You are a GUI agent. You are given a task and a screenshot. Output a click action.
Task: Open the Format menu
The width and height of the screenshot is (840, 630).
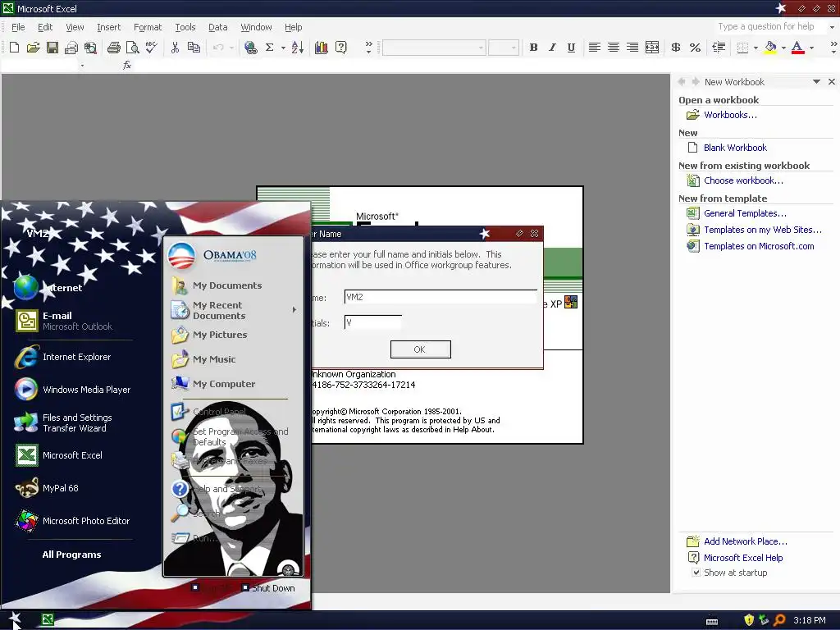[148, 27]
